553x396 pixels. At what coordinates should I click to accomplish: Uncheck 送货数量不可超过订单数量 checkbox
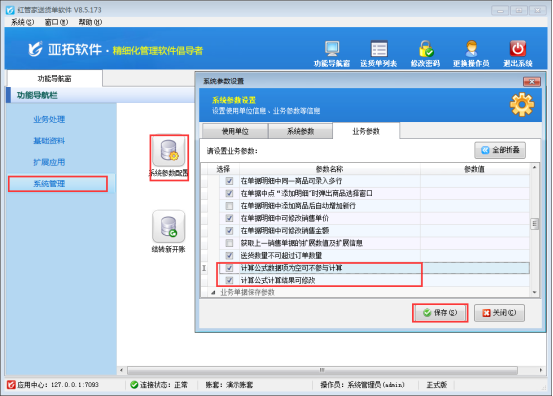click(x=229, y=255)
